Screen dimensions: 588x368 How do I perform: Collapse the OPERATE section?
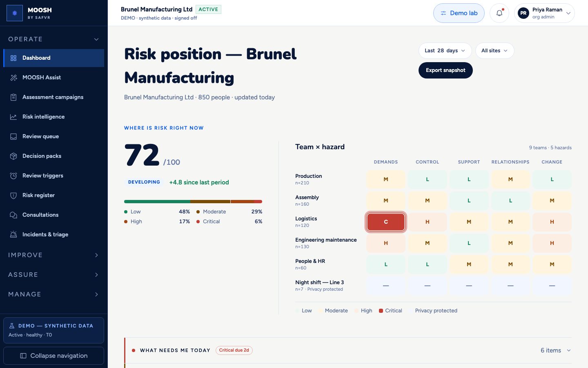[x=53, y=39]
